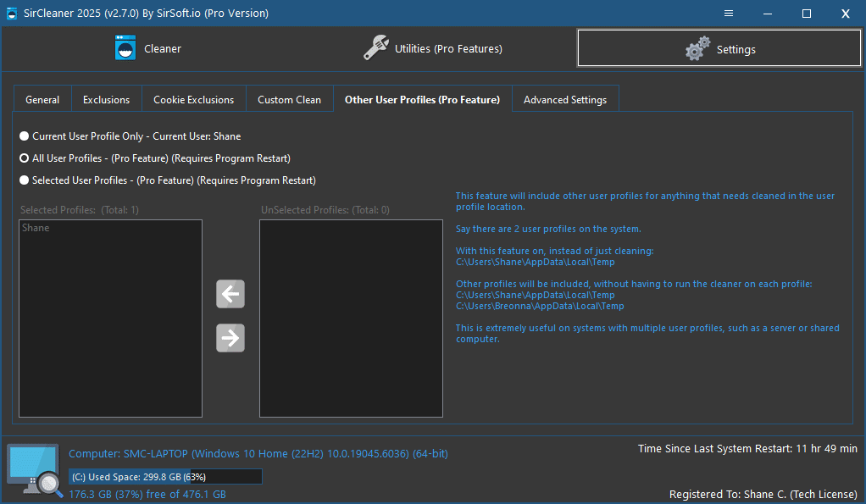The height and width of the screenshot is (504, 866).
Task: Switch to the Cookie Exclusions tab
Action: point(193,99)
